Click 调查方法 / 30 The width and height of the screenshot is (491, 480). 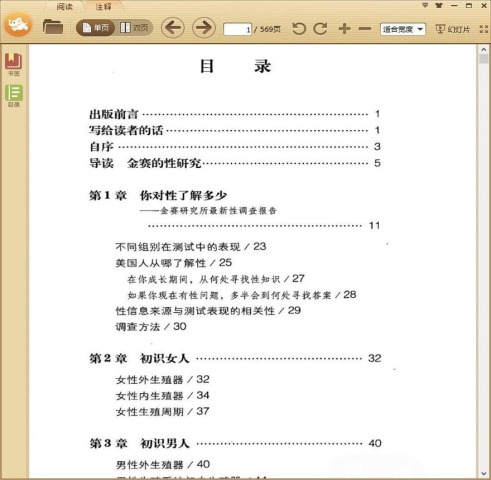pyautogui.click(x=151, y=327)
